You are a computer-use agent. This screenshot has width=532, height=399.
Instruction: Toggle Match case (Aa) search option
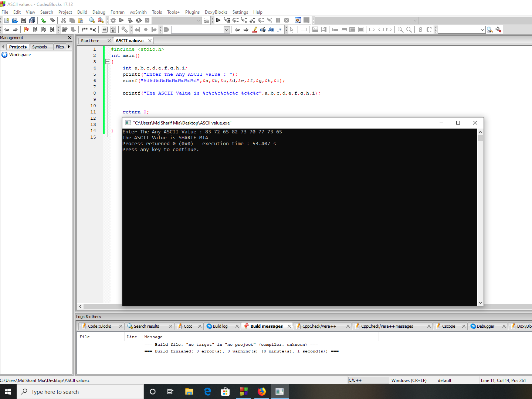[x=271, y=30]
